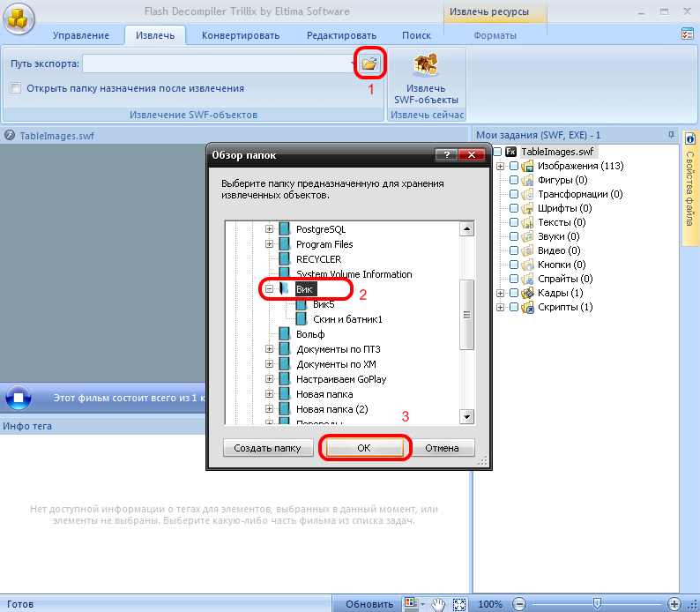Click the Извлечь SWF-объекты icon
This screenshot has height=612, width=700.
(x=426, y=65)
